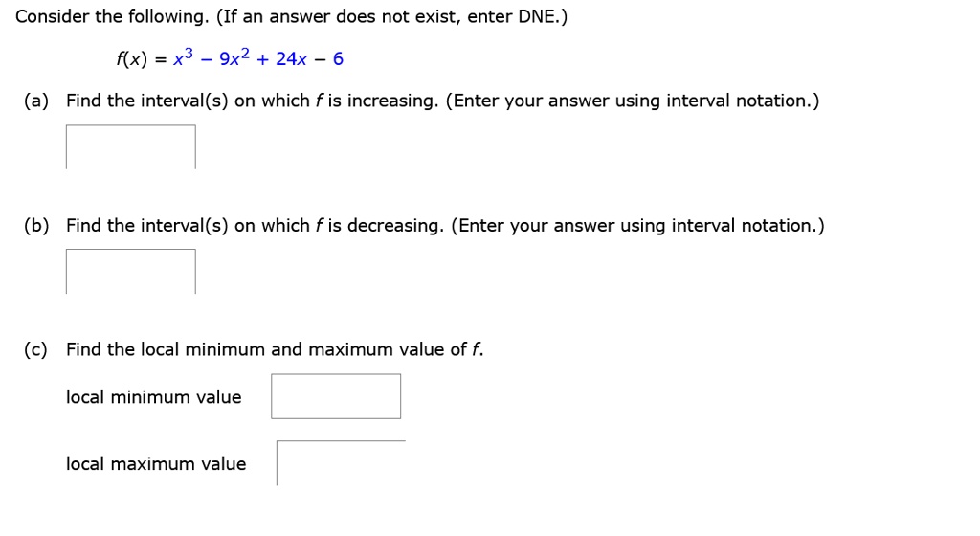Click the "24x" term in the formula
Image resolution: width=980 pixels, height=536 pixels.
click(x=291, y=59)
